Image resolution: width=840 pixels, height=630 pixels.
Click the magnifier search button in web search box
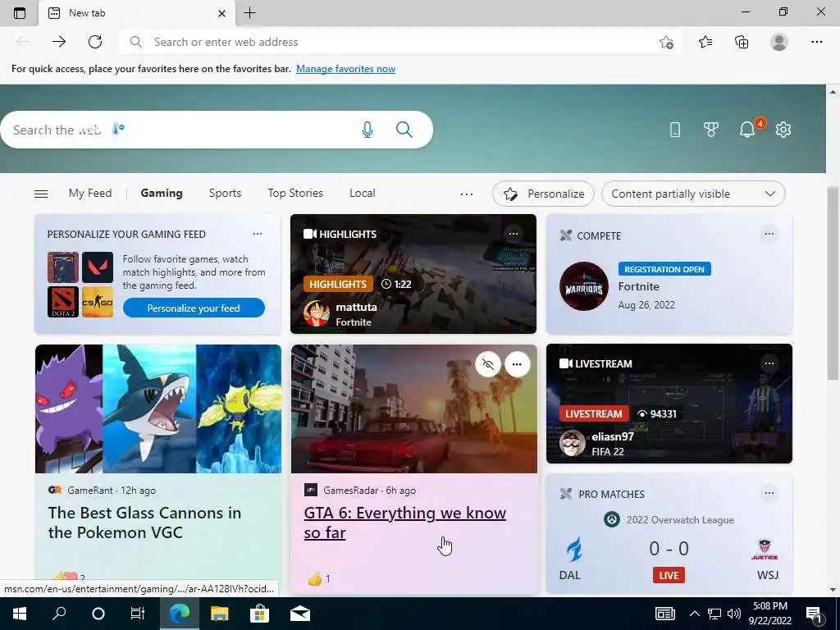[404, 130]
